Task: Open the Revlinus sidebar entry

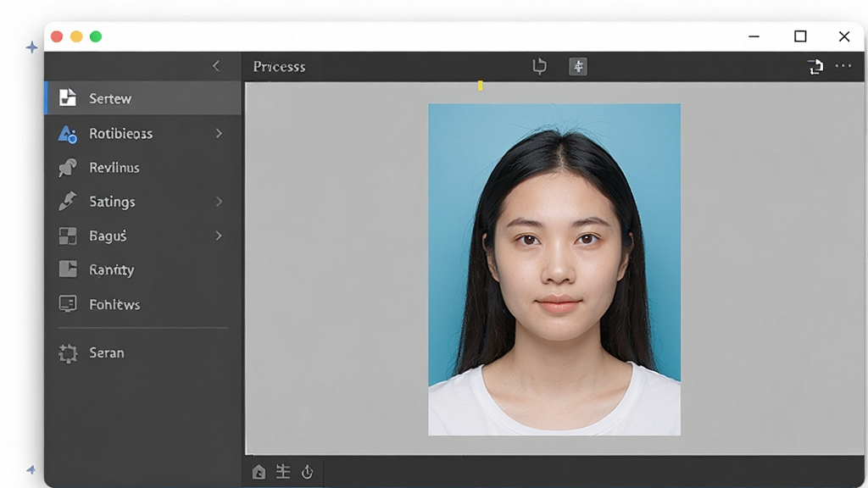Action: pyautogui.click(x=142, y=168)
